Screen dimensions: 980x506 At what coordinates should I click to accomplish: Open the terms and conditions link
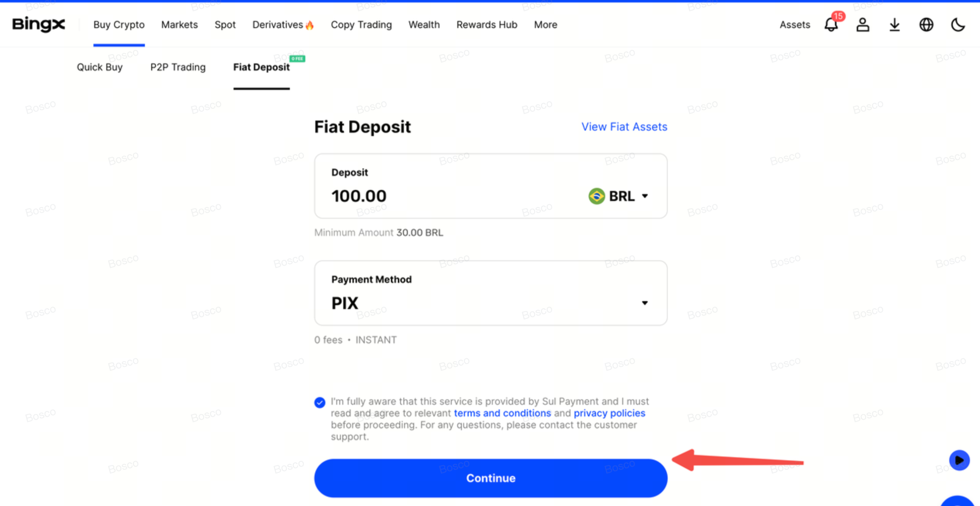pyautogui.click(x=502, y=413)
